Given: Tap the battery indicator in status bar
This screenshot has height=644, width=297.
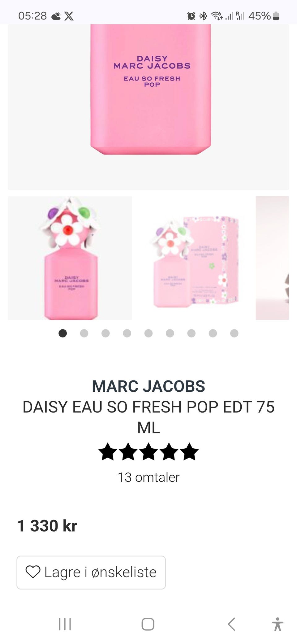Looking at the screenshot, I should click(276, 16).
